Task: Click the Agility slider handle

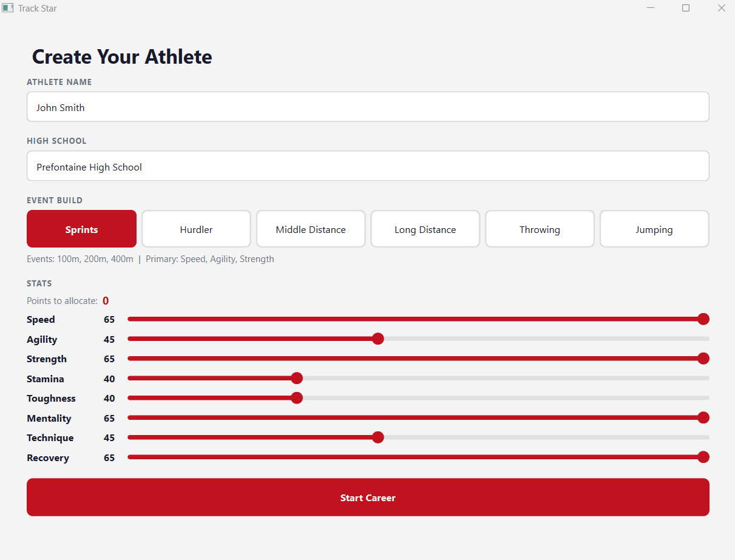Action: click(378, 339)
